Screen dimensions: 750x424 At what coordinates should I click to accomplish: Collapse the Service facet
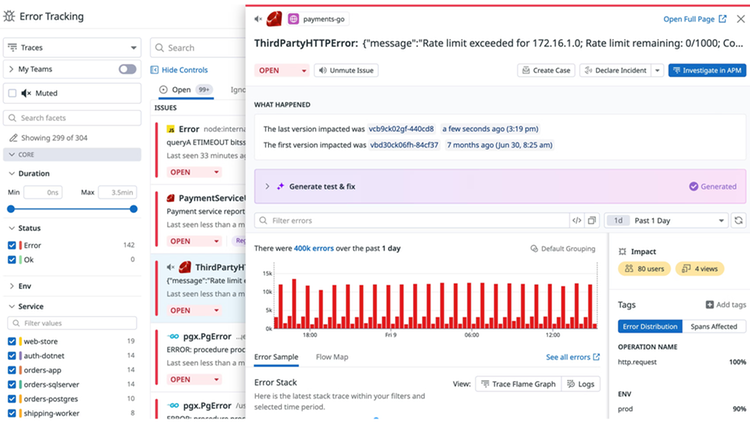click(x=12, y=306)
